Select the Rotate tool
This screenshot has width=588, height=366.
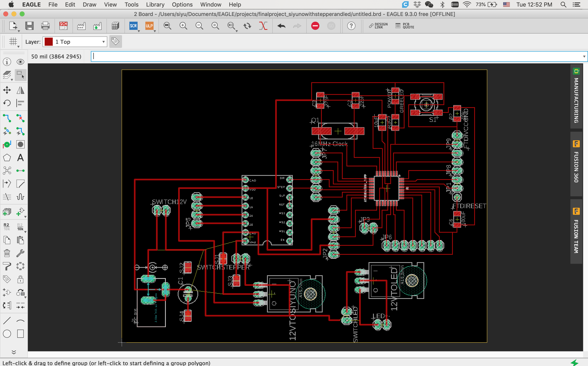click(x=7, y=103)
